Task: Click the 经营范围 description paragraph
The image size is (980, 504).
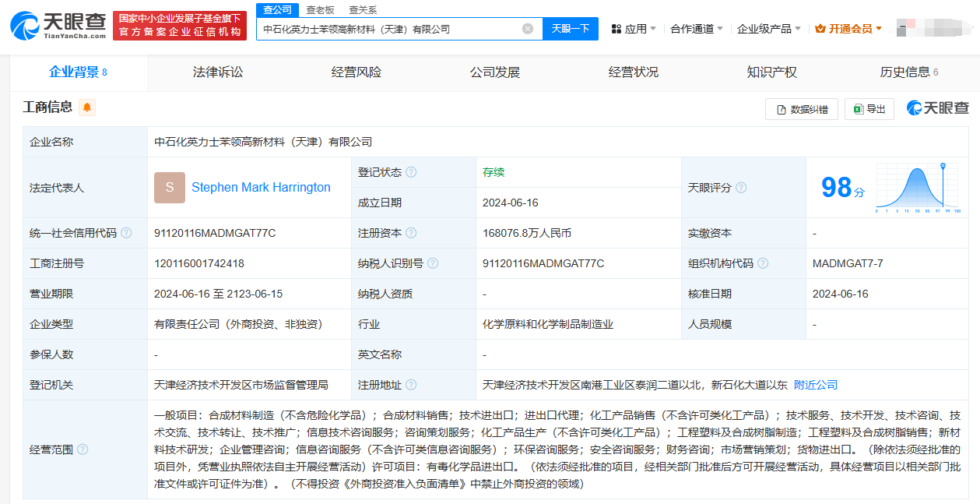Action: [557, 449]
